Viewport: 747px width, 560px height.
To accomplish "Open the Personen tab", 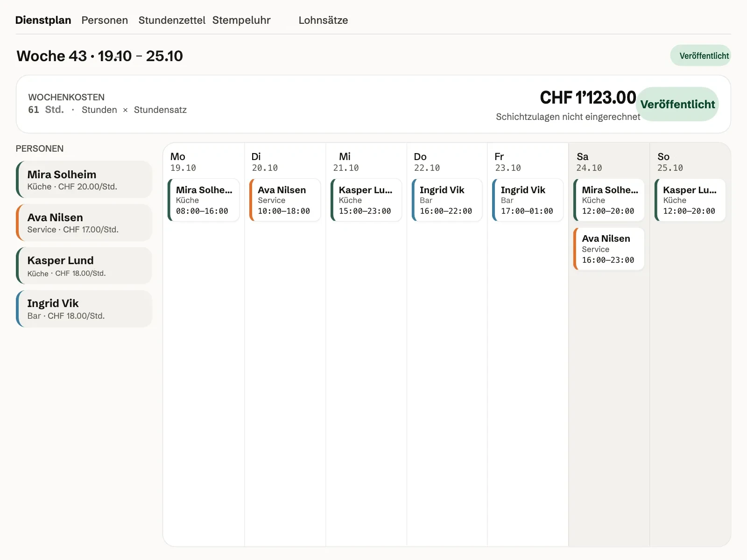I will tap(105, 20).
